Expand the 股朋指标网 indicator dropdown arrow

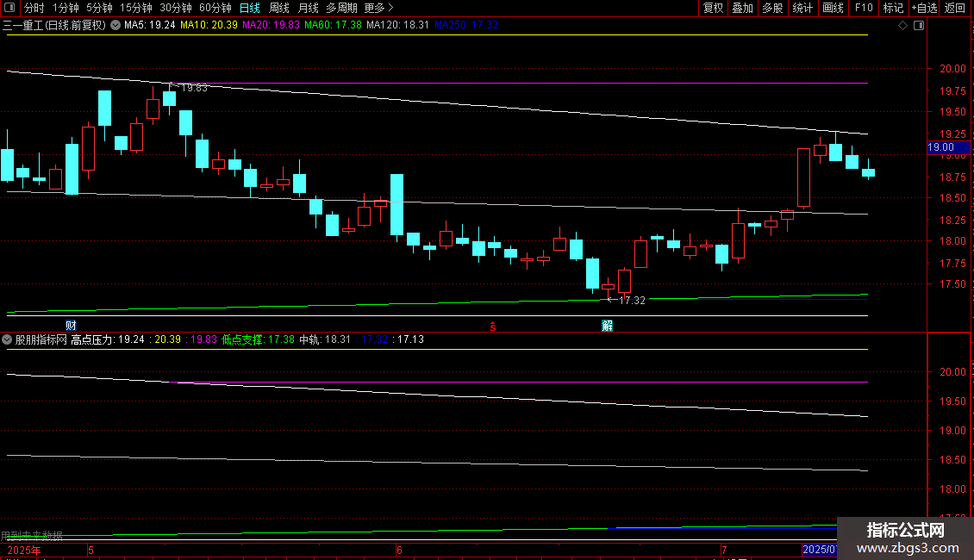[x=7, y=339]
